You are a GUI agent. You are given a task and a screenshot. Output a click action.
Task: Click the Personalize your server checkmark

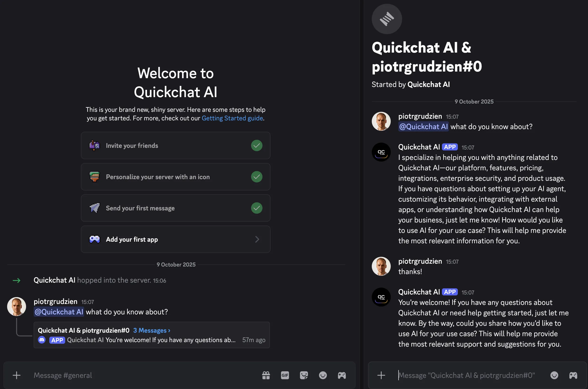(257, 177)
